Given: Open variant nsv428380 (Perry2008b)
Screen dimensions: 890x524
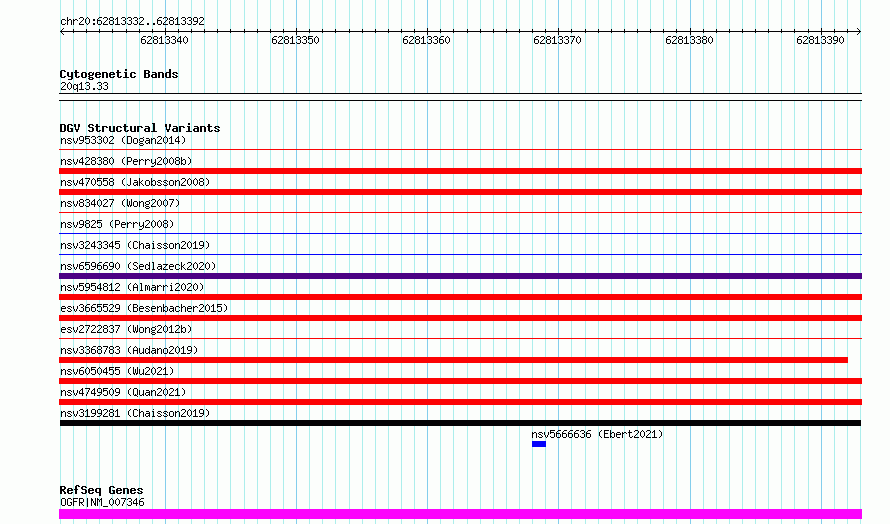Looking at the screenshot, I should tap(126, 161).
